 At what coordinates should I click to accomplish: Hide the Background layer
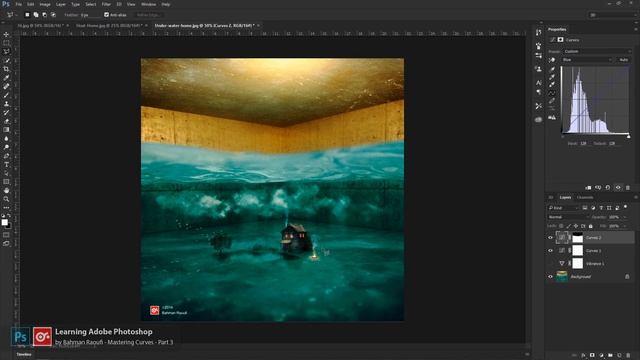[x=550, y=277]
